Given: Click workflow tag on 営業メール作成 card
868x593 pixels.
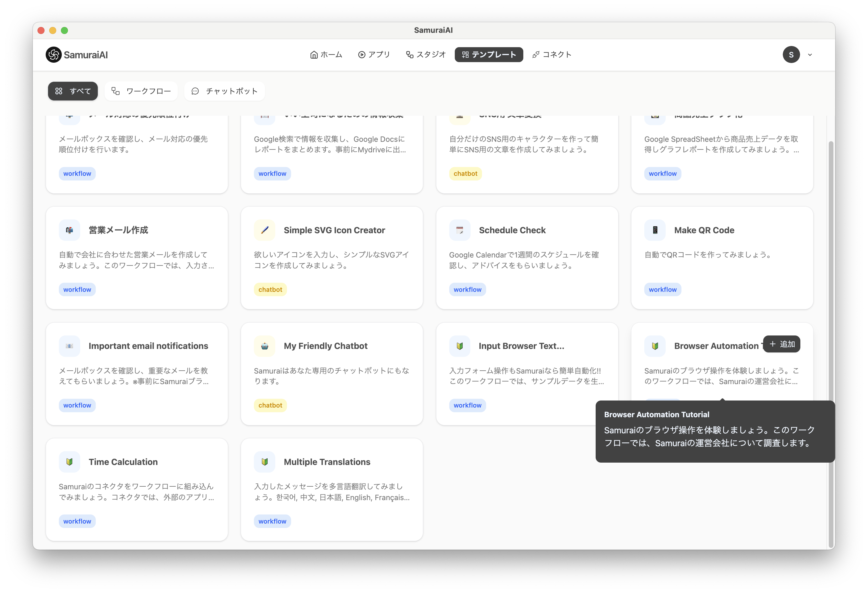Looking at the screenshot, I should tap(77, 289).
